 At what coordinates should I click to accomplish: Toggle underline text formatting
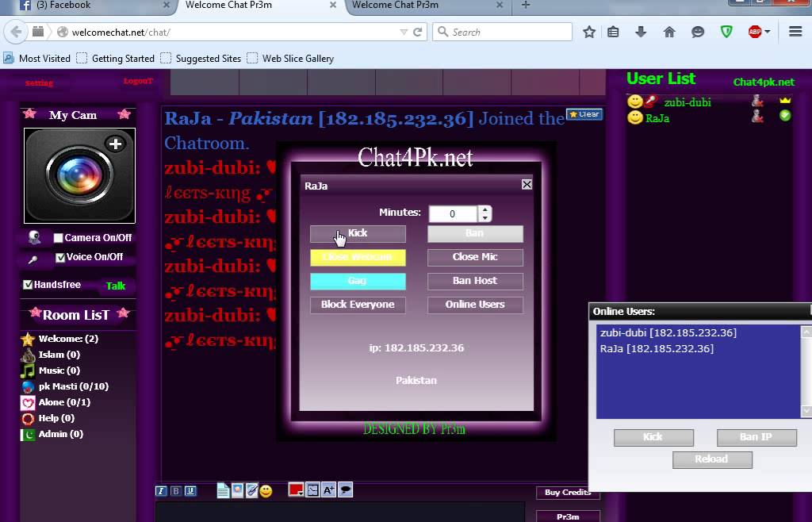pyautogui.click(x=190, y=491)
